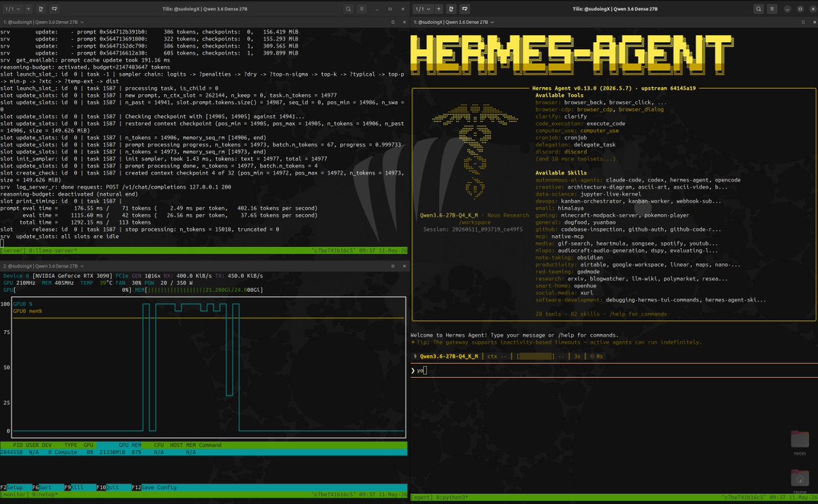Expand terminal 2 title dropdown above nvtop
The height and width of the screenshot is (504, 818).
pyautogui.click(x=43, y=266)
